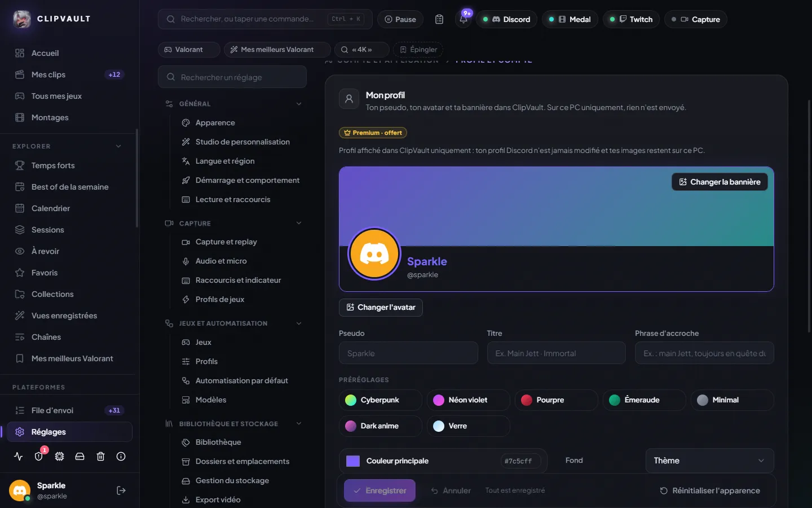Click the shield alert icon with badge

click(39, 457)
